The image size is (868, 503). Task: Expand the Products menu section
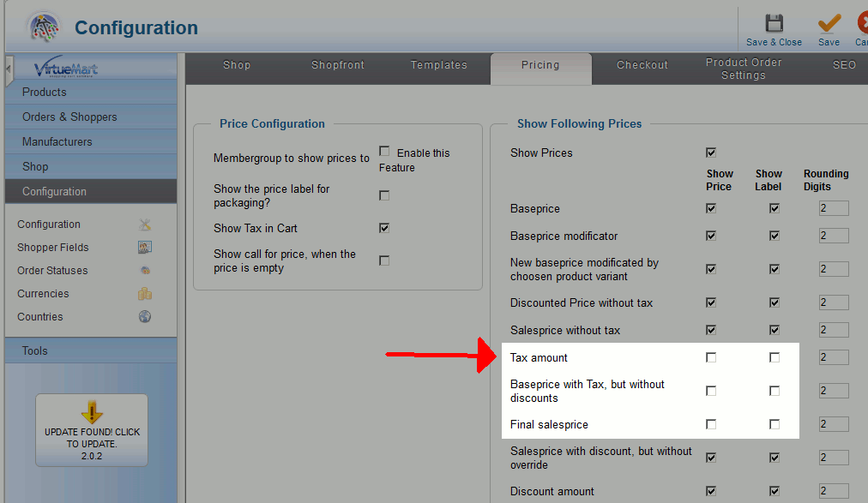[x=45, y=93]
